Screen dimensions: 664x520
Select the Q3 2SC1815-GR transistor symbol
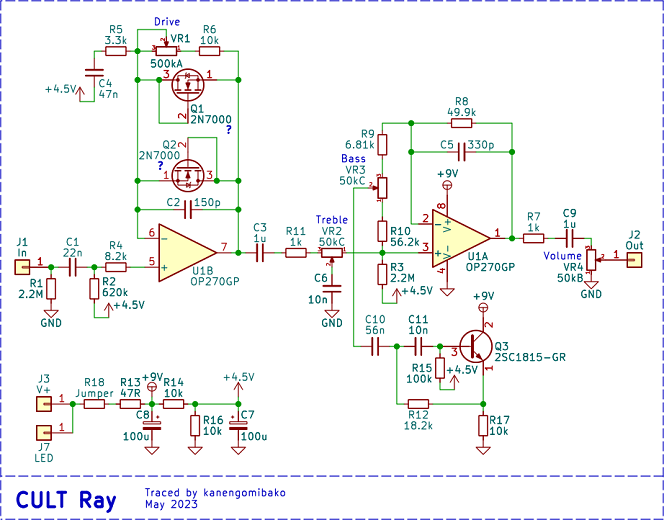tap(476, 347)
